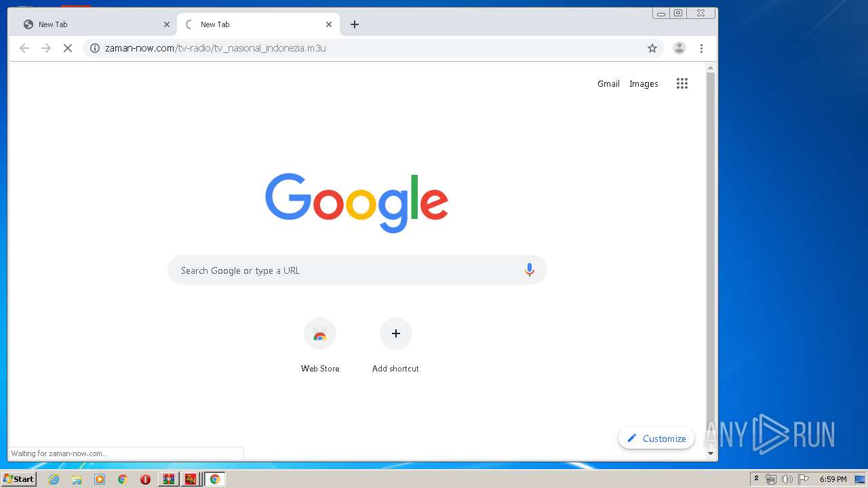Switch to the active Chrome taskbar window
Image resolution: width=868 pixels, height=488 pixels.
(x=214, y=479)
